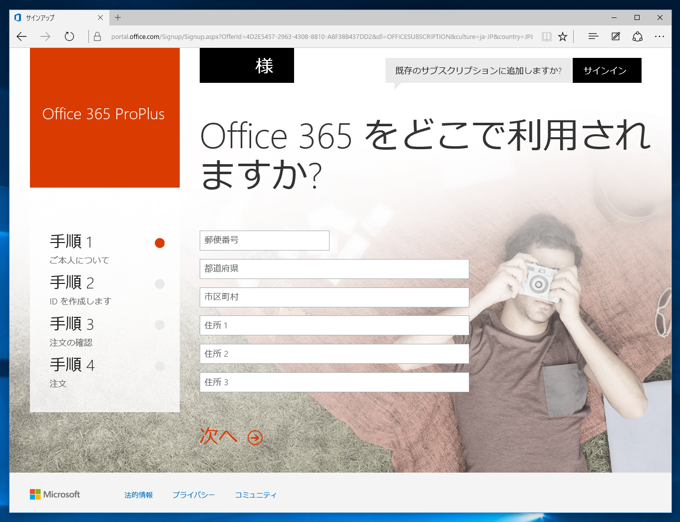Click the Microsoft logo in footer

(x=55, y=494)
